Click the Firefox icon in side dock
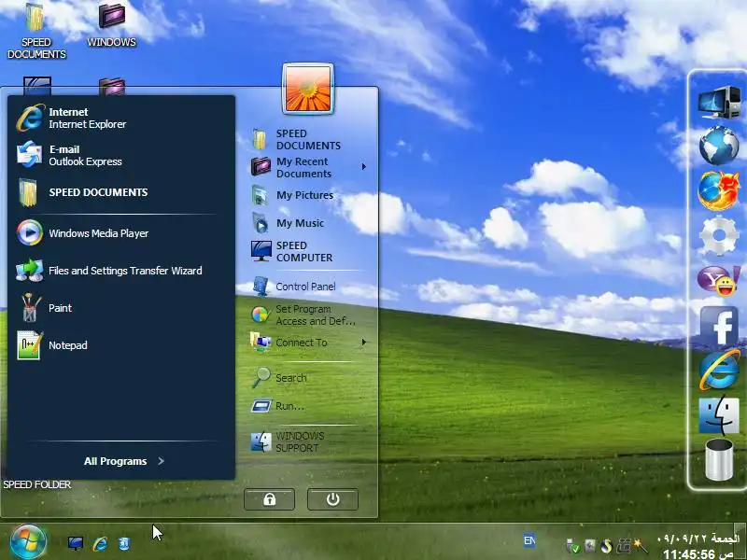The image size is (747, 560). click(x=719, y=190)
